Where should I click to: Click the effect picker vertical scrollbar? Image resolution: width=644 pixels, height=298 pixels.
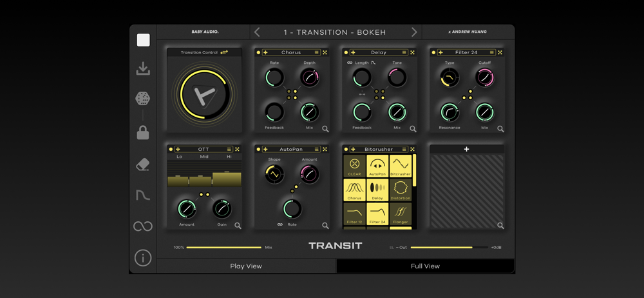click(x=414, y=170)
